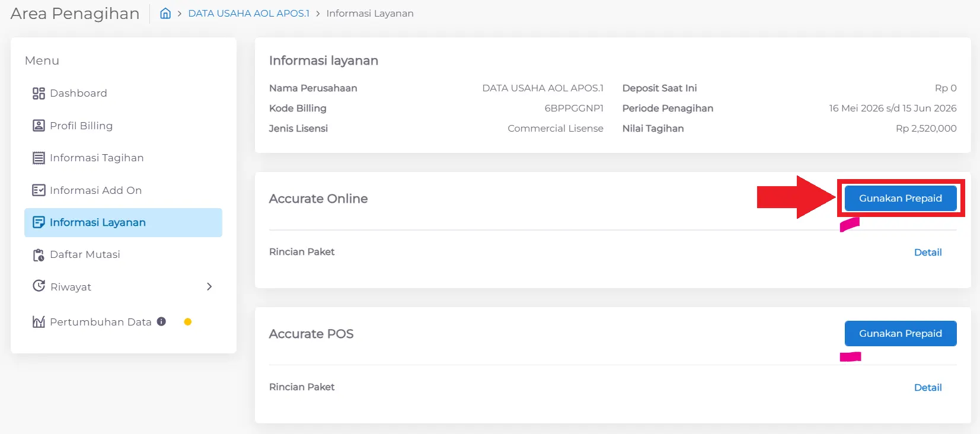Click the Daftar Mutasi clipboard icon

pyautogui.click(x=39, y=255)
